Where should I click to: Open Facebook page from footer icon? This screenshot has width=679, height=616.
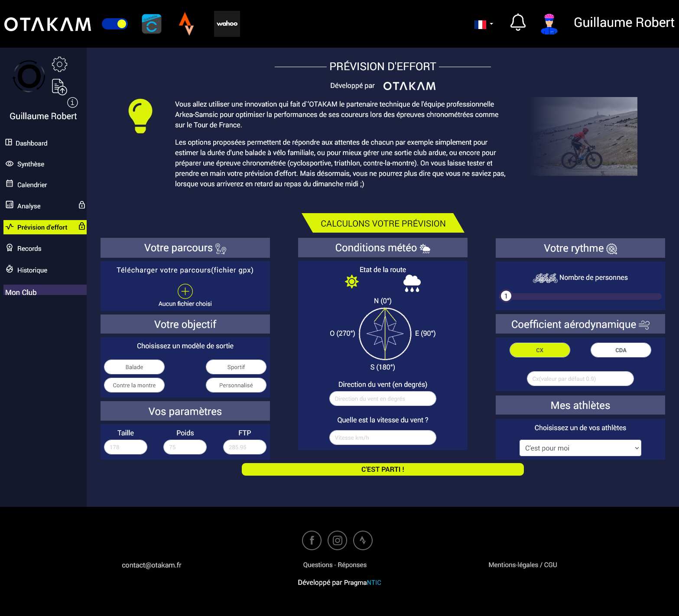pos(312,540)
